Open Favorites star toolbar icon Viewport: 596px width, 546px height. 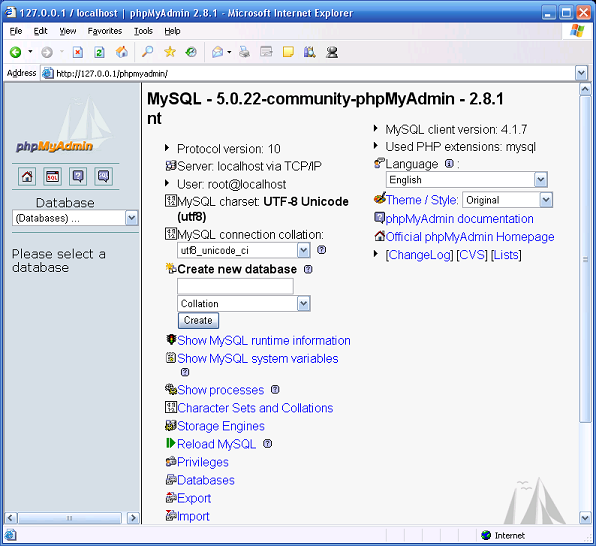click(x=170, y=51)
